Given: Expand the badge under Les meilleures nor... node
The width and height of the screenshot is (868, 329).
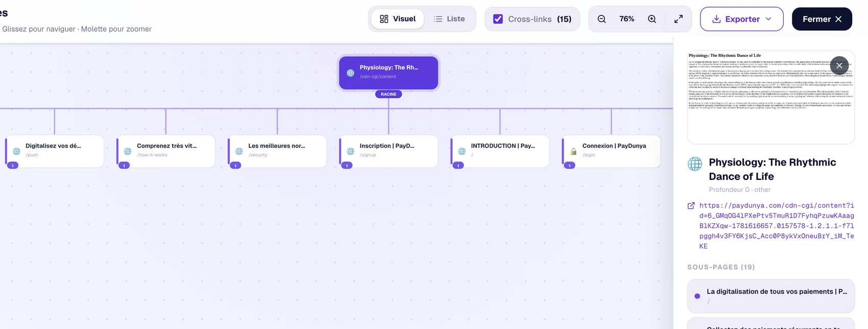Looking at the screenshot, I should coord(235,166).
